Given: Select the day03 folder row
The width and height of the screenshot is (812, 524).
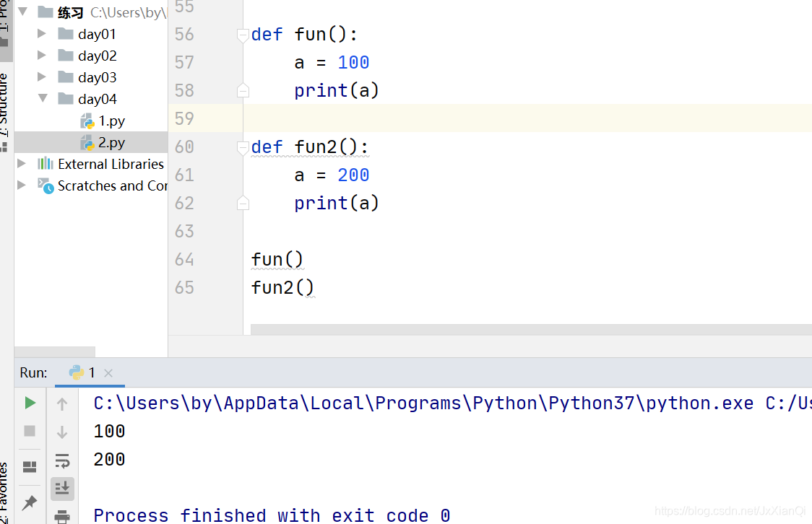Looking at the screenshot, I should point(91,78).
